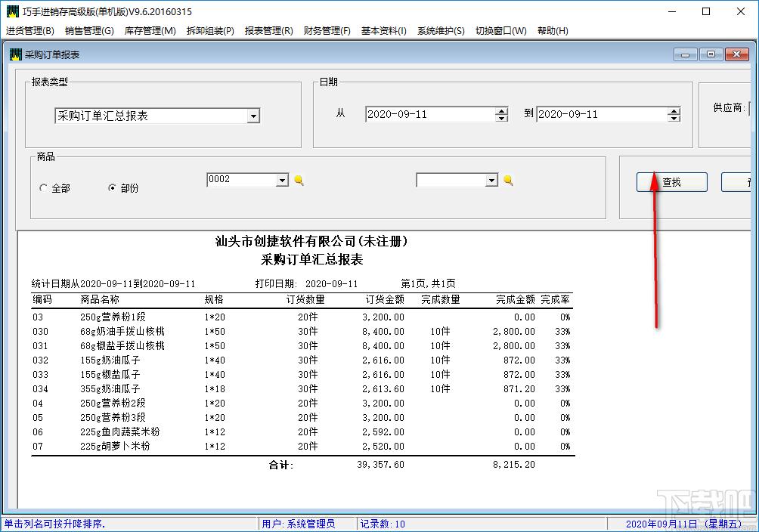Open the 切换窗口(W) menu
Viewport: 759px width, 532px height.
(501, 30)
